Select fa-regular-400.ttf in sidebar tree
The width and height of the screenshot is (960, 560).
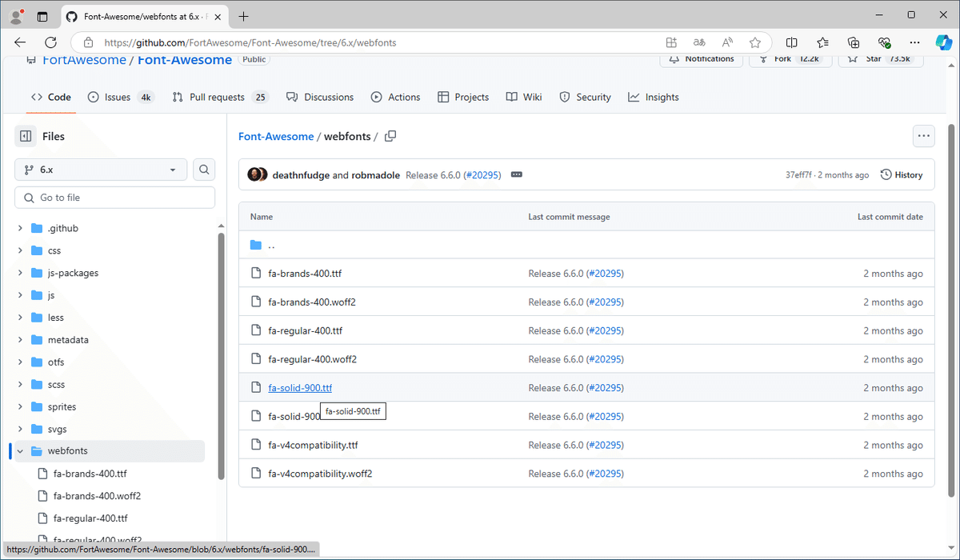coord(90,518)
